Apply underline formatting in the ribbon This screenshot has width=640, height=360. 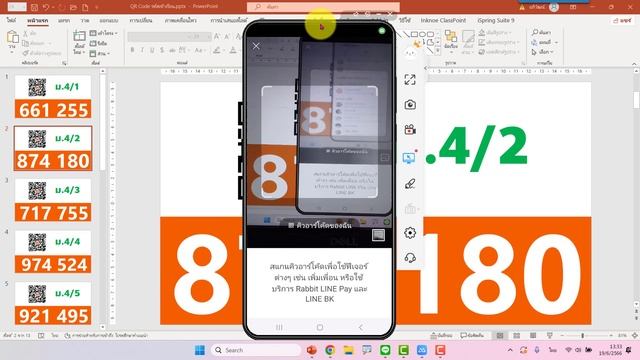tap(152, 50)
